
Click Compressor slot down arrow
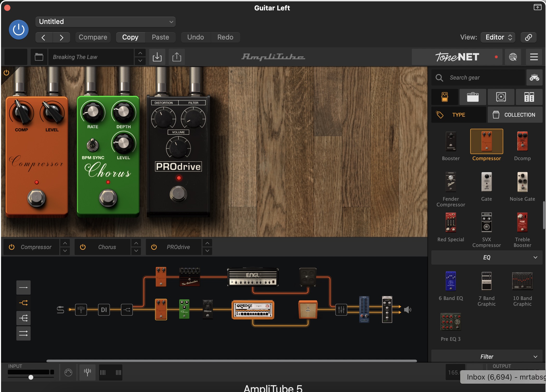click(x=65, y=251)
